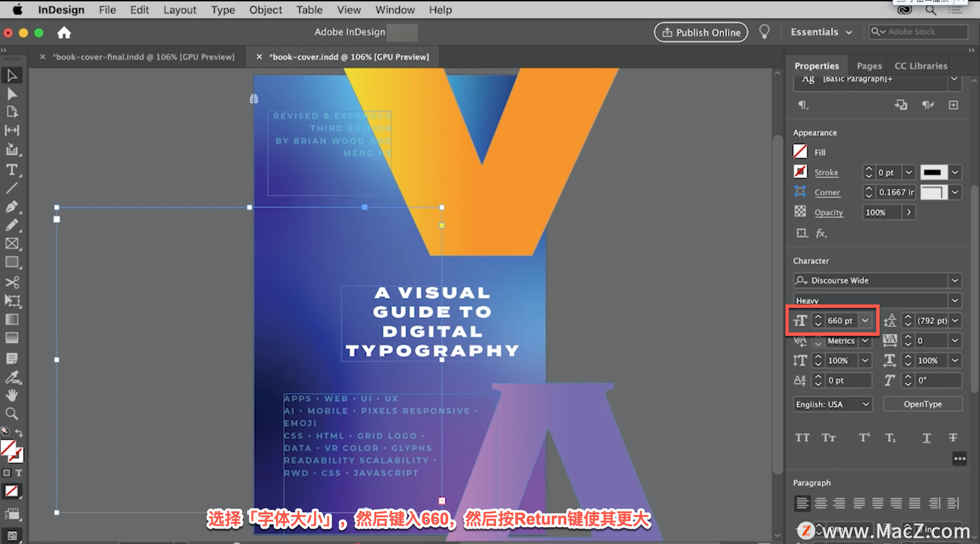Open the fx effects menu

(821, 233)
